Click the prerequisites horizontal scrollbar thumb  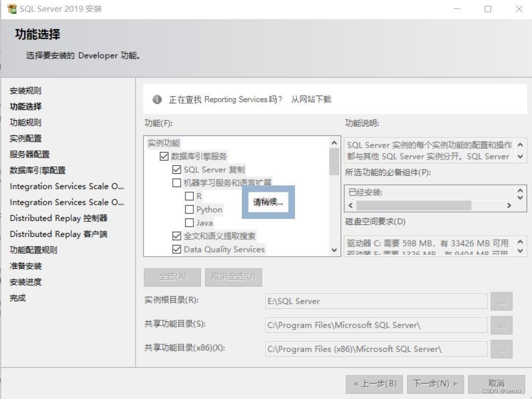coord(413,205)
